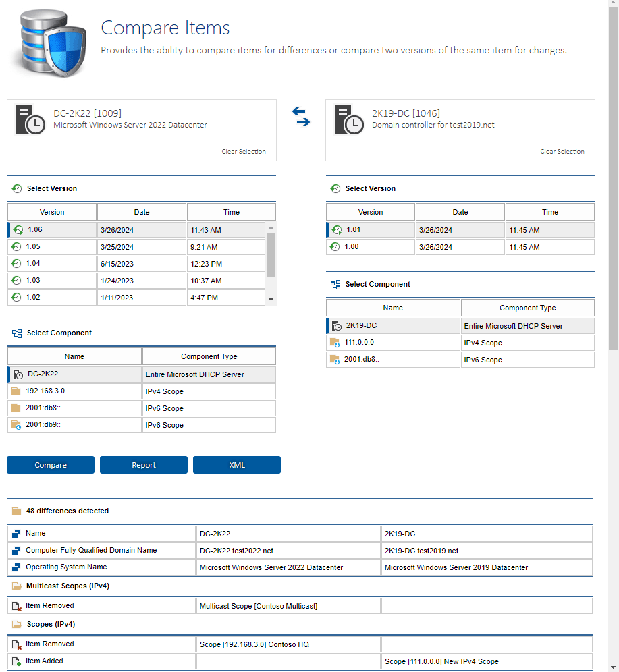Click version 1.03 history icon

tap(16, 280)
